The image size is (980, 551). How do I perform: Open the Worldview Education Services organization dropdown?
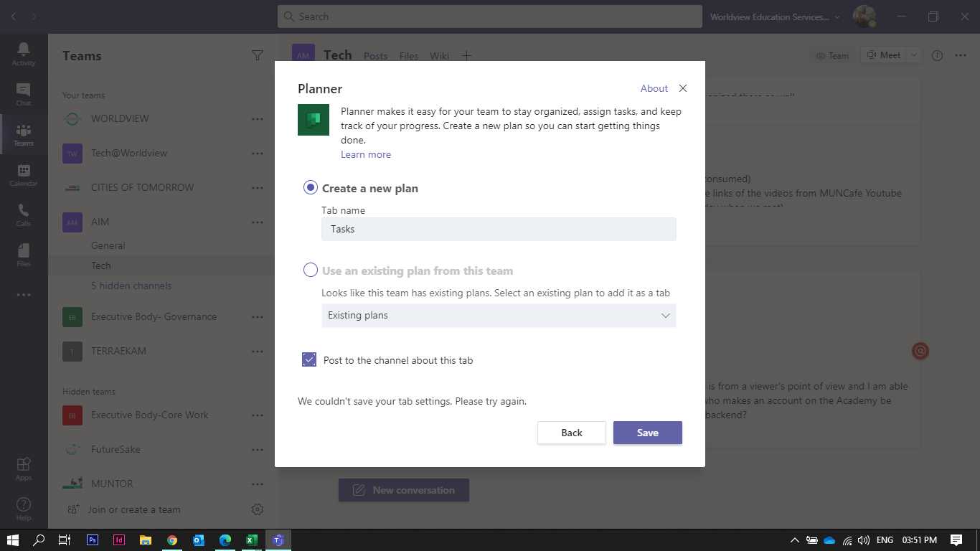774,16
